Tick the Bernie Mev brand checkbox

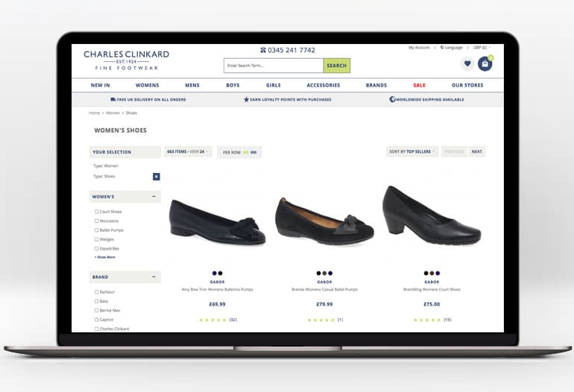click(97, 310)
